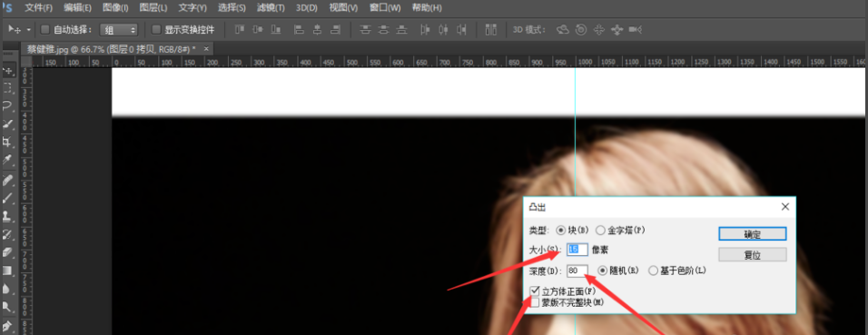868x335 pixels.
Task: Click Align Right Edges icon
Action: coord(335,29)
